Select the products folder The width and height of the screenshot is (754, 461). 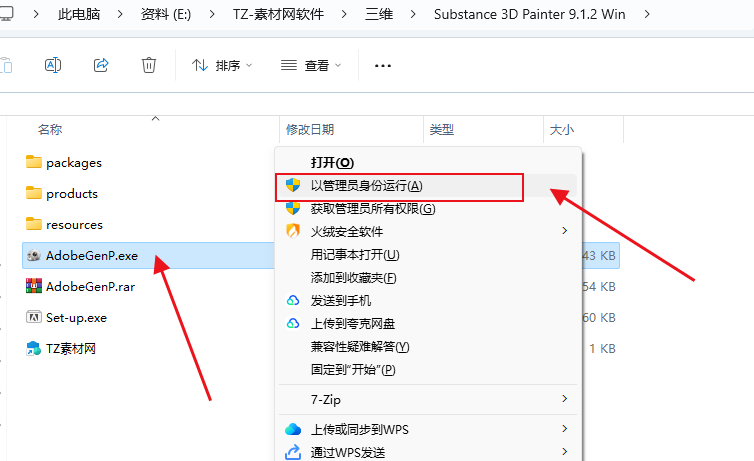pyautogui.click(x=72, y=194)
